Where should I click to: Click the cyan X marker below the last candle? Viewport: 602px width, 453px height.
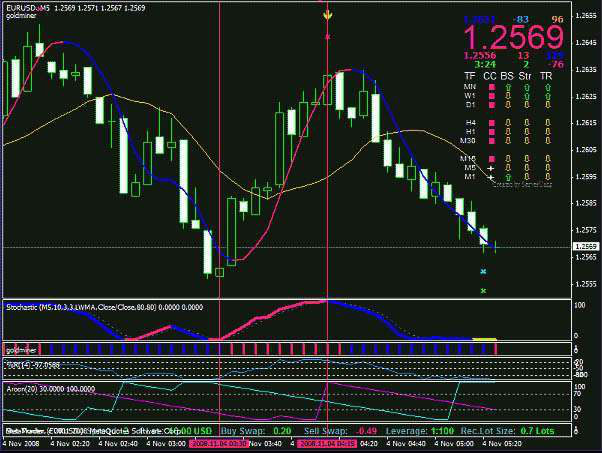tap(483, 272)
